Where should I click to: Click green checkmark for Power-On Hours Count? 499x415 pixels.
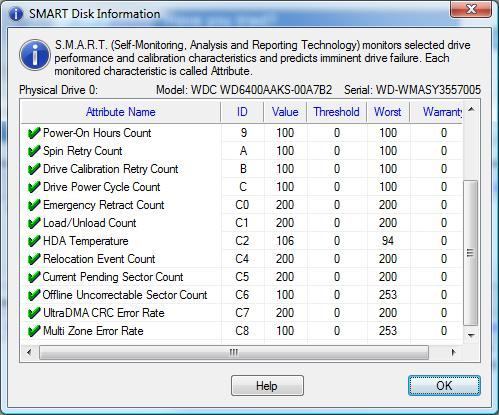(34, 133)
